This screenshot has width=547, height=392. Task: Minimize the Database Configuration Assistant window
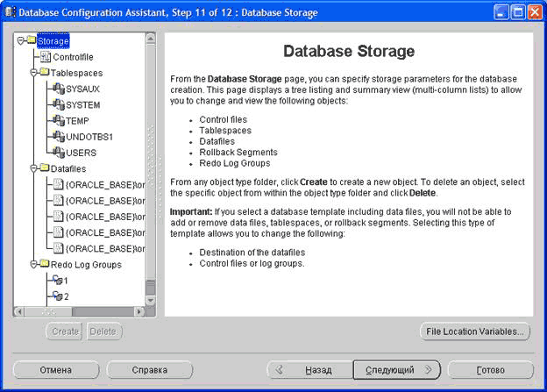coord(501,12)
